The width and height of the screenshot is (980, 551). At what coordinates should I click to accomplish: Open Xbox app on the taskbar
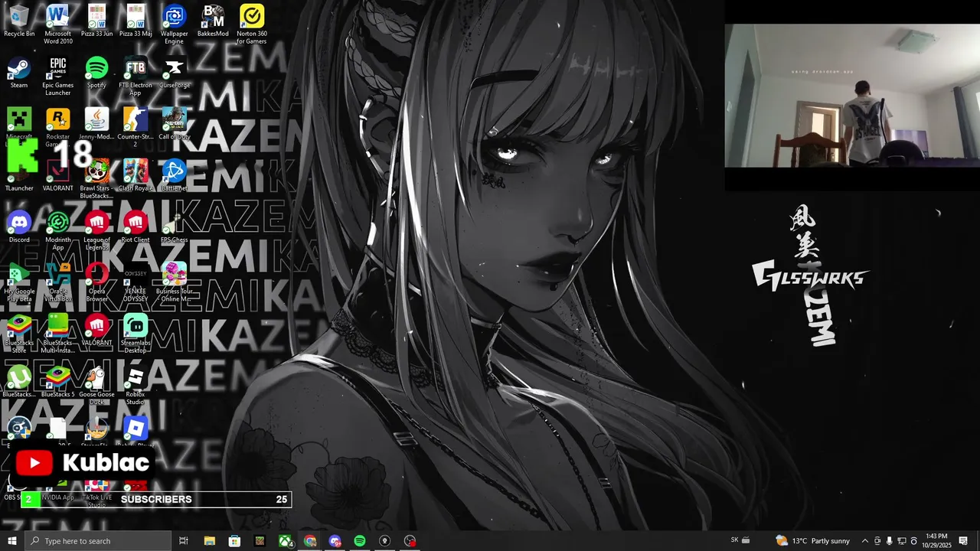pyautogui.click(x=285, y=541)
